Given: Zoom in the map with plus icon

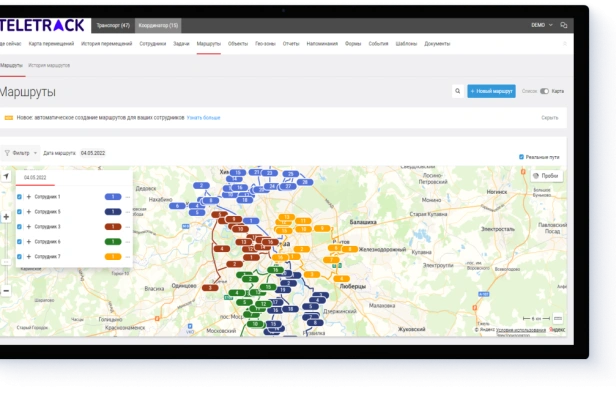Looking at the screenshot, I should (6, 216).
